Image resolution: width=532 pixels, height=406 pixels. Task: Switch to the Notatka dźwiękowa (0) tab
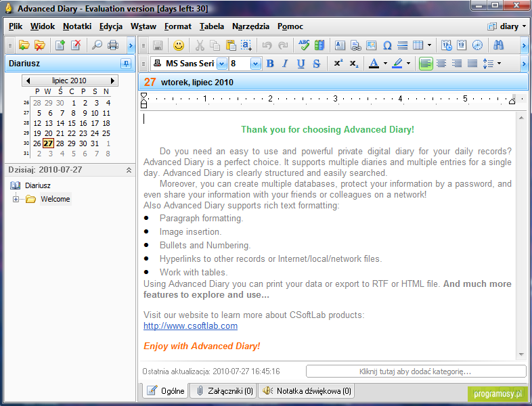pyautogui.click(x=307, y=391)
